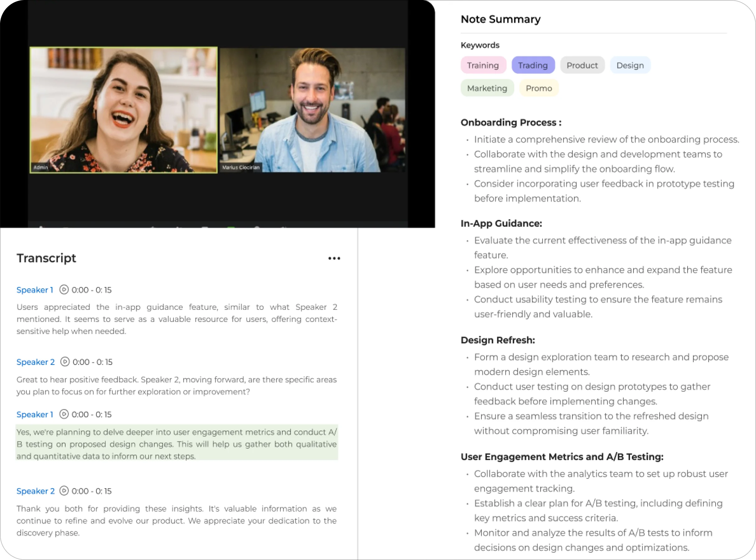The image size is (756, 560).
Task: Click the Product keyword chip
Action: click(582, 65)
